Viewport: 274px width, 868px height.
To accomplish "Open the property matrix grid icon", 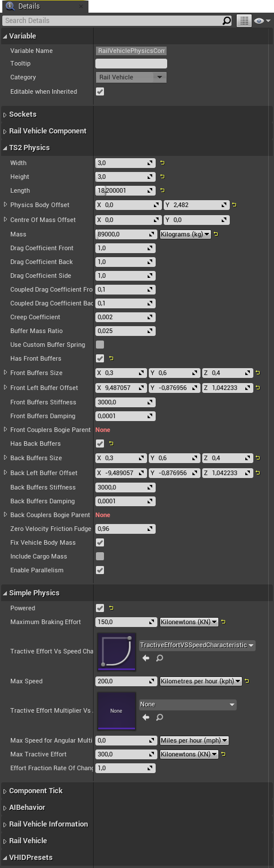I will tap(245, 21).
